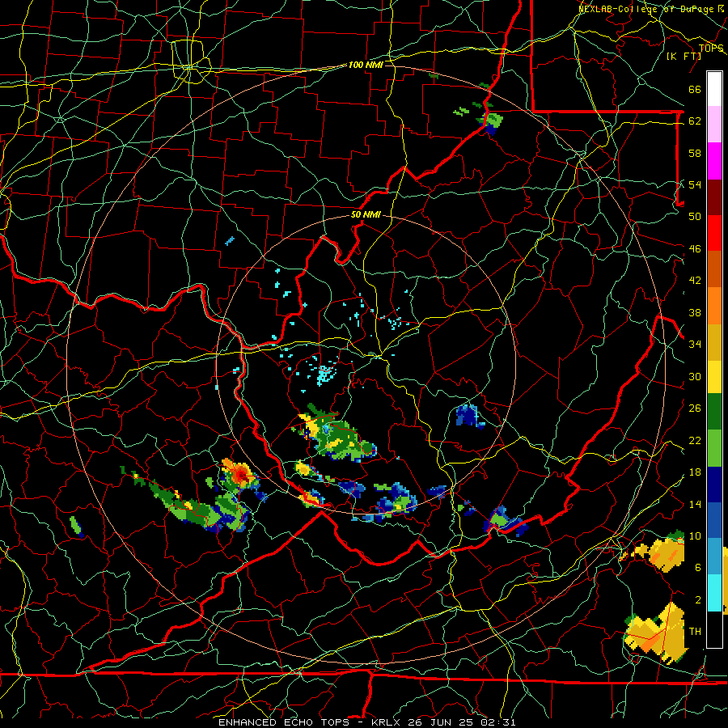This screenshot has height=728, width=728.
Task: Click the '100 NMI' range ring label
Action: [366, 65]
